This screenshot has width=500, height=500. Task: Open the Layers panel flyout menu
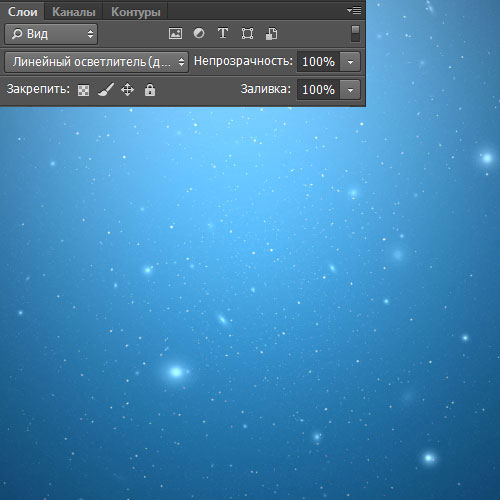[354, 11]
